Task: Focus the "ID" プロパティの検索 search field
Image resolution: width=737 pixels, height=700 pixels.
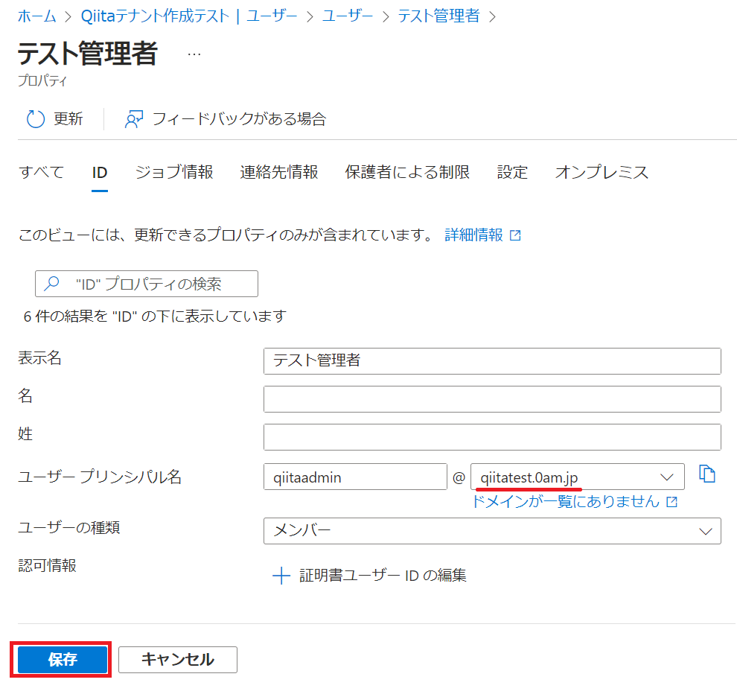Action: coord(147,284)
